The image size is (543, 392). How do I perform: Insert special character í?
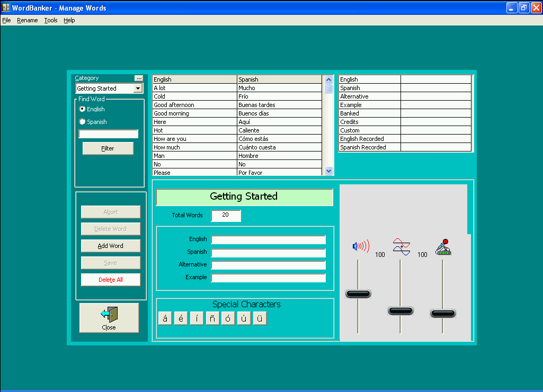click(197, 318)
